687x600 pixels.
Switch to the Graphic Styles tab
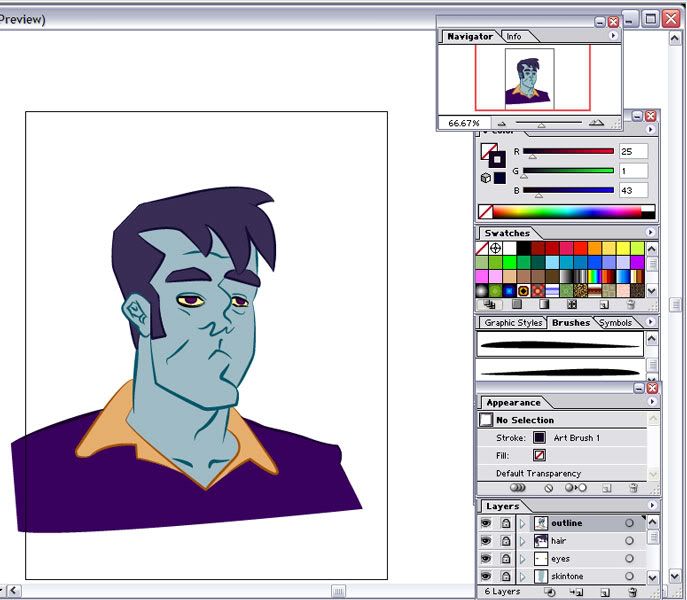[513, 323]
